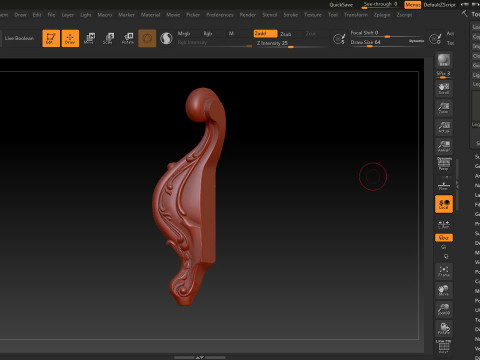
Task: Click the SPix 3 slider
Action: (x=444, y=75)
